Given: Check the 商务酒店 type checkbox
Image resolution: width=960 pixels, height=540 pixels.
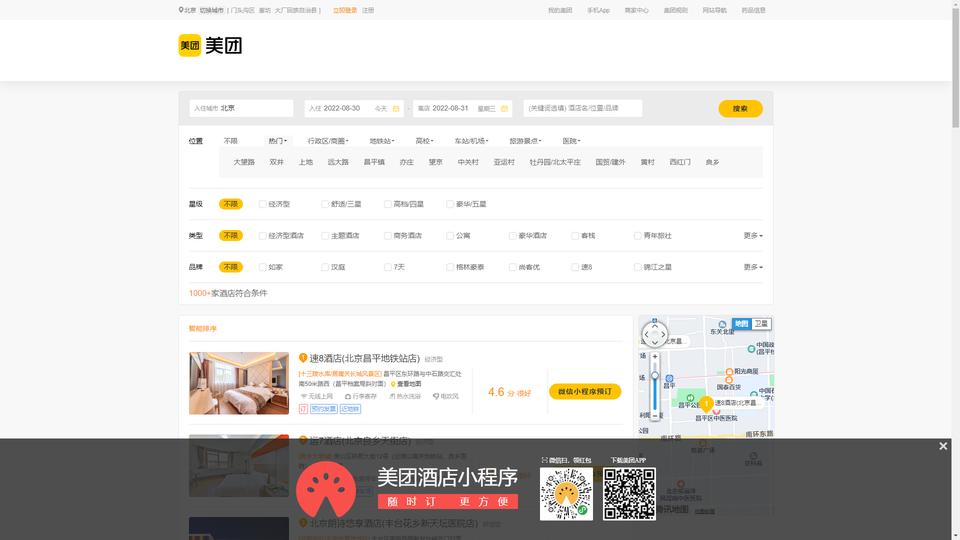Looking at the screenshot, I should click(388, 236).
